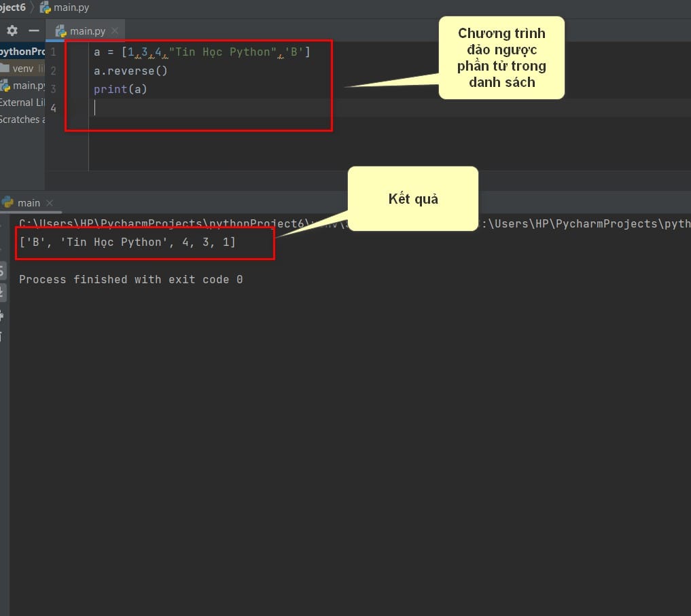Screen dimensions: 691x616
Task: Open the Project panel gear settings
Action: 12,31
